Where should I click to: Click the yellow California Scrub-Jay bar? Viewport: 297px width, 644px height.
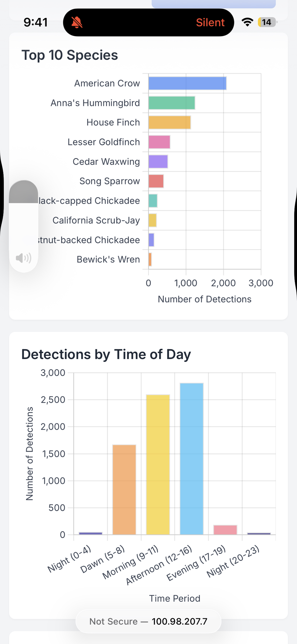click(152, 220)
